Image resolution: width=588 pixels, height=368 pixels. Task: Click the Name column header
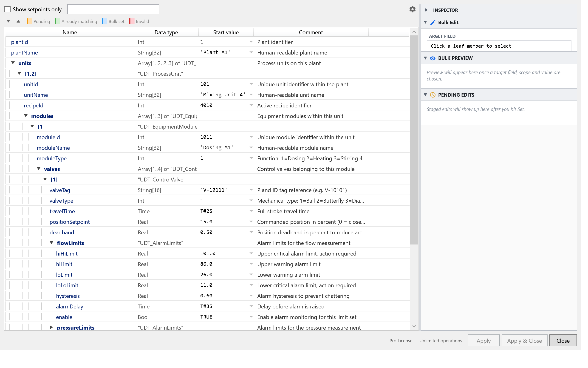click(70, 32)
